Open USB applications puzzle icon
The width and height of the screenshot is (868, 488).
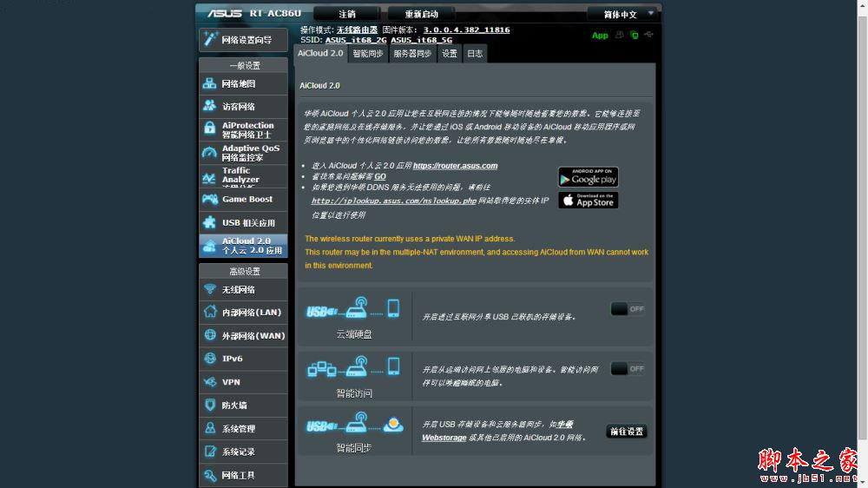coord(209,222)
